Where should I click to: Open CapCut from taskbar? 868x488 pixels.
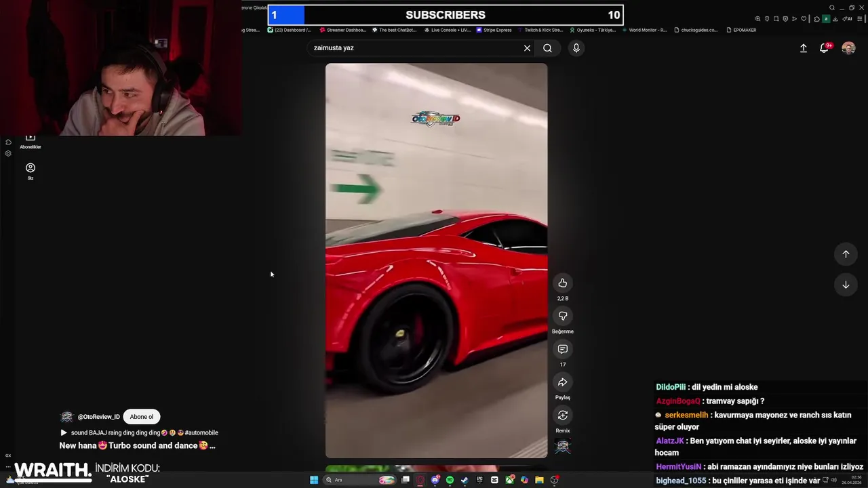[494, 480]
